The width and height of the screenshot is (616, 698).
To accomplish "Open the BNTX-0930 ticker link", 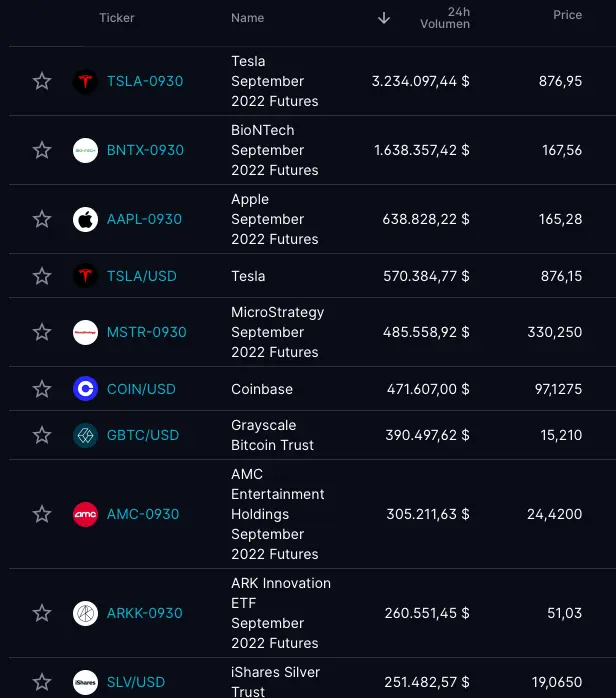I will coord(145,150).
